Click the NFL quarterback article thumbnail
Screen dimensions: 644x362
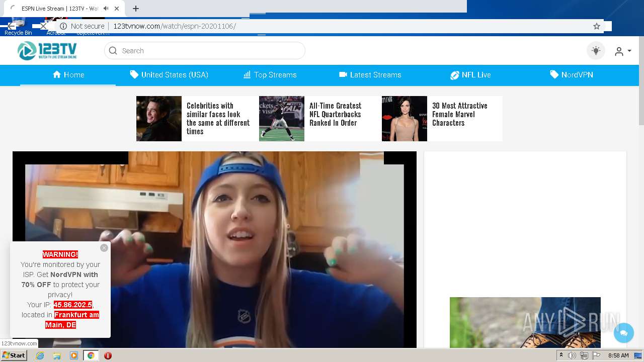282,119
